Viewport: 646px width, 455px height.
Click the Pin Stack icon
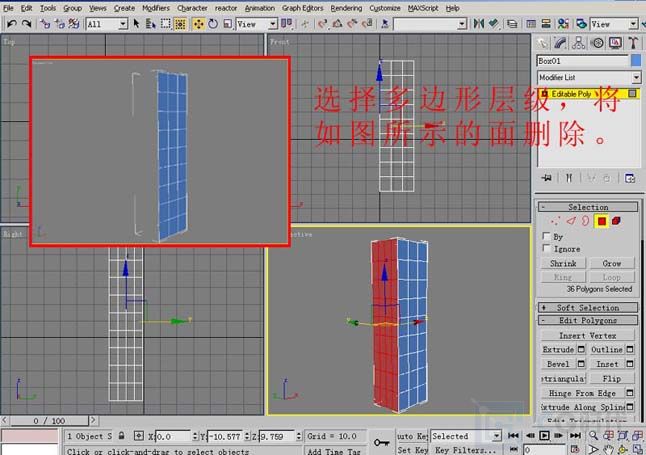tap(547, 178)
